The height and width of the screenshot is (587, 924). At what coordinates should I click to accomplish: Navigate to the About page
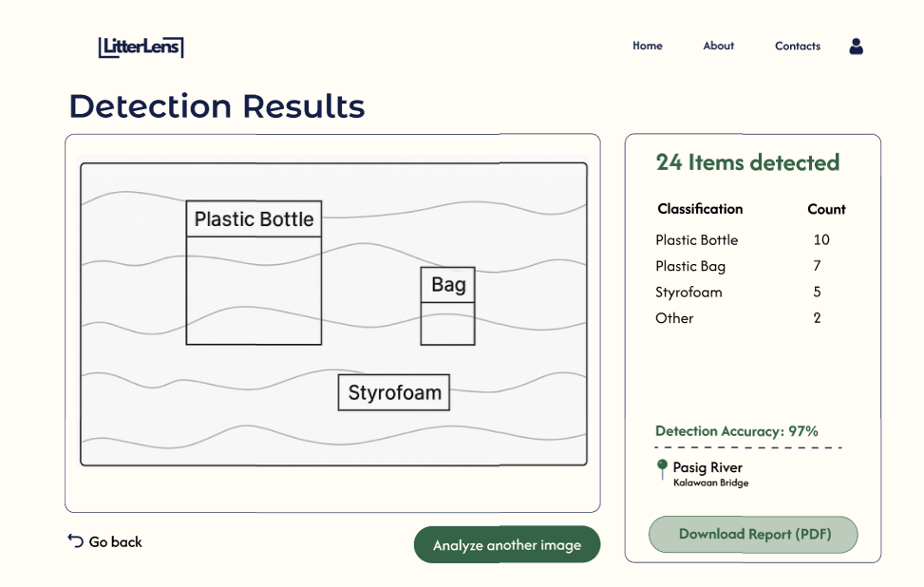pos(719,46)
